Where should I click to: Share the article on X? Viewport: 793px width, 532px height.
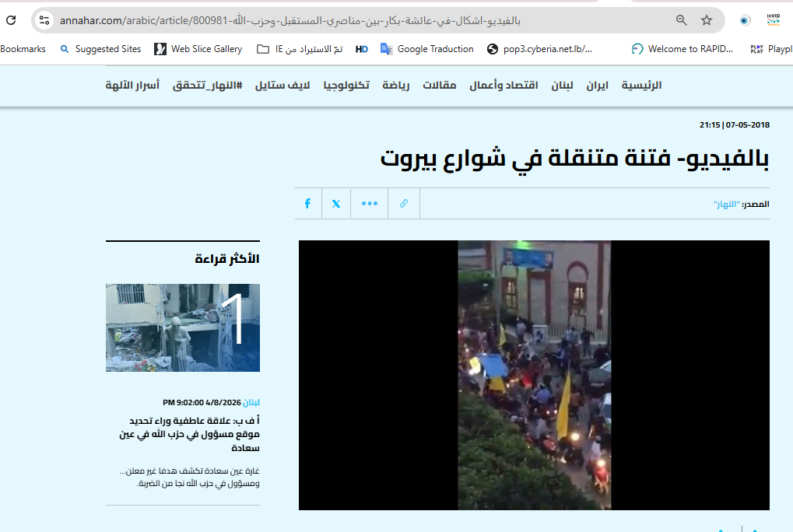(335, 203)
